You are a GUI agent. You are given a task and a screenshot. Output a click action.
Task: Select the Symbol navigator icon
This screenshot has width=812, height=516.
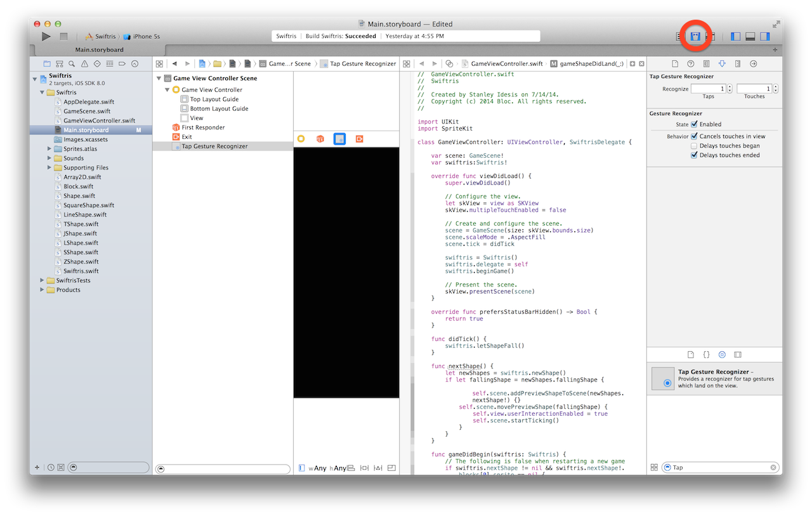pyautogui.click(x=59, y=64)
